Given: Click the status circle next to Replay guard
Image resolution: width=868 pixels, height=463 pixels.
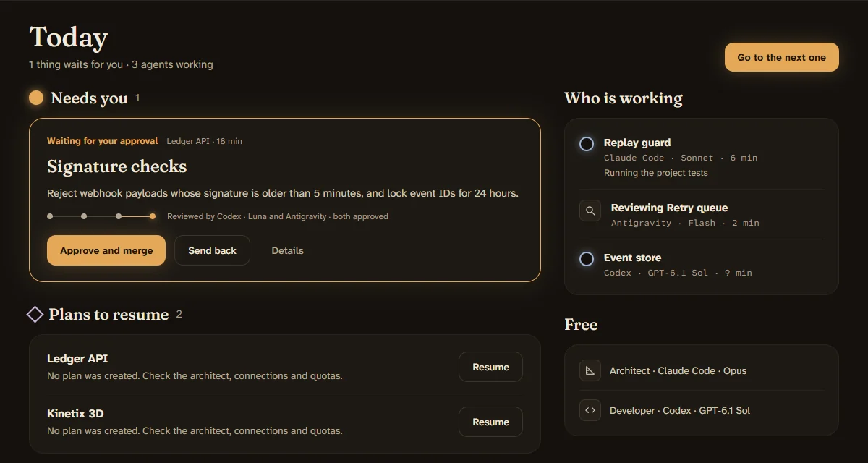Looking at the screenshot, I should 587,143.
